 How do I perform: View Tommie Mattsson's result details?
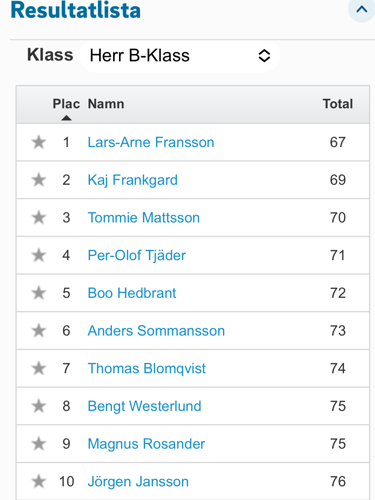coord(144,218)
